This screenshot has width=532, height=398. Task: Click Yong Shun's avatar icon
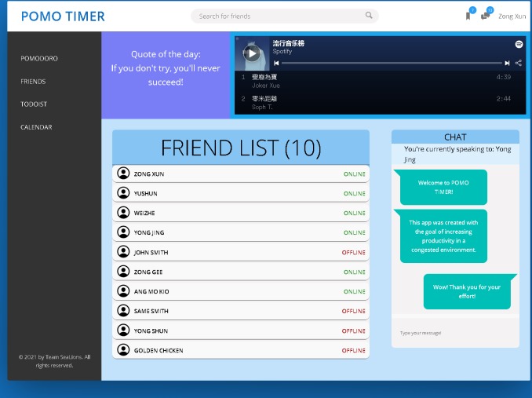click(x=123, y=330)
